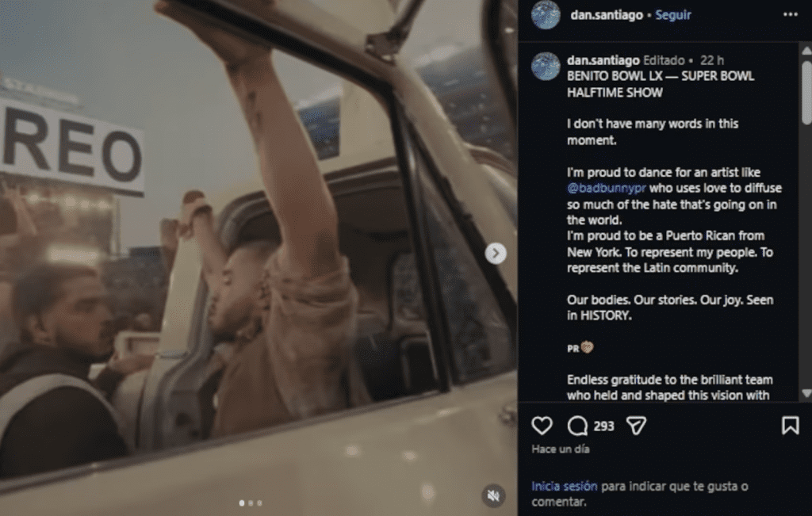Viewport: 812px width, 516px height.
Task: Follow dan.santiago with Seguir
Action: (x=672, y=15)
